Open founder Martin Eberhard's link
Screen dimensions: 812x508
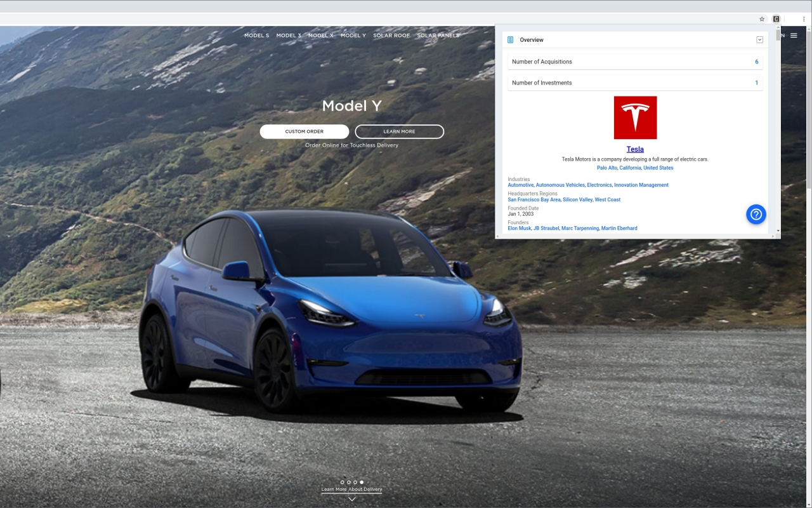(x=619, y=229)
